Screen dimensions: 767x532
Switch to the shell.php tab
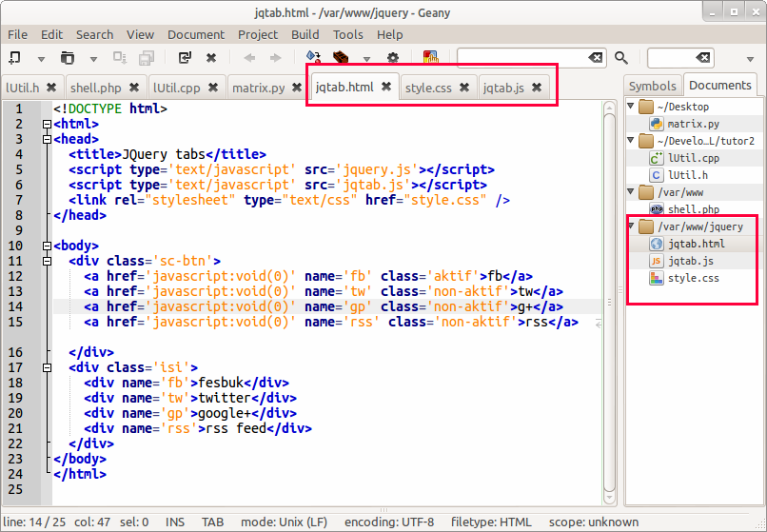click(96, 88)
